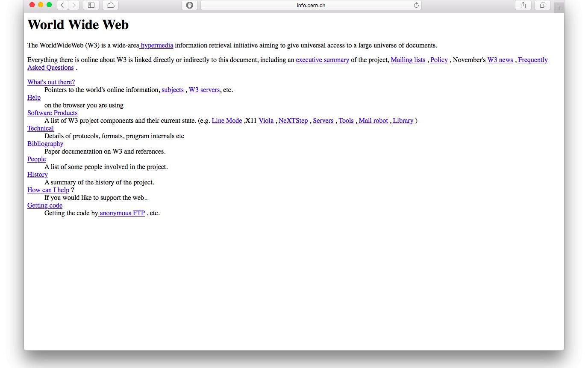
Task: Visit the W3 news link
Action: tap(500, 60)
